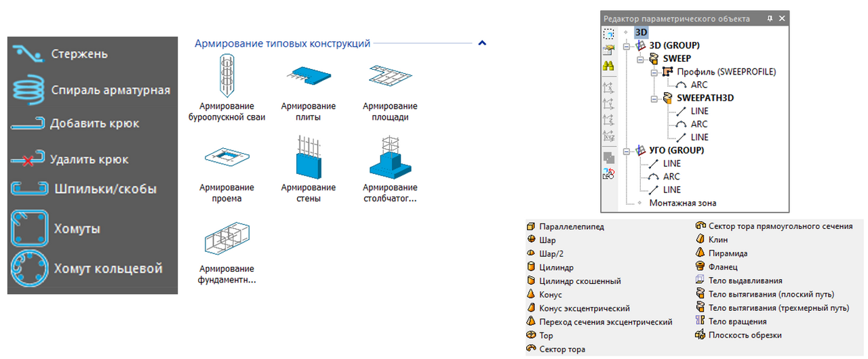Choose Шар/2 half-sphere primitive
The height and width of the screenshot is (359, 868).
(x=545, y=254)
